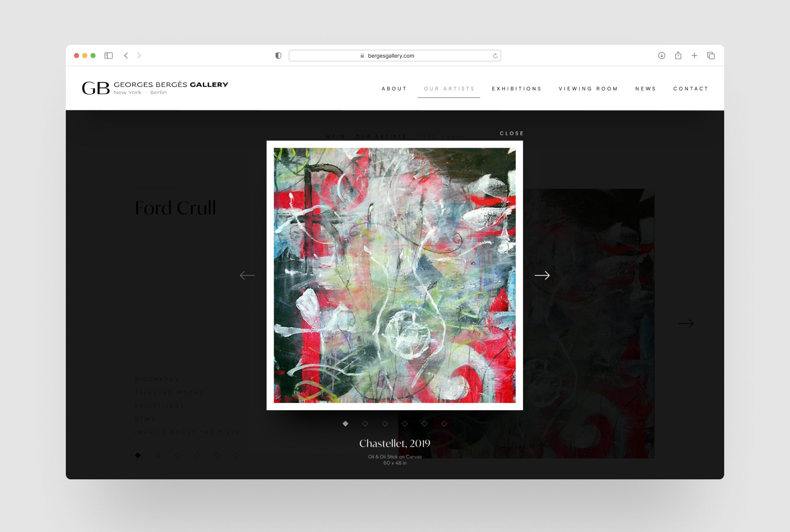This screenshot has height=532, width=790.
Task: Click the dimmed right arrow behind the lightbox
Action: 686,324
